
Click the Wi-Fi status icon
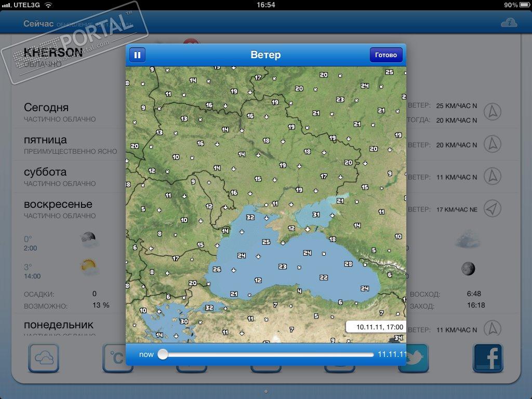(x=49, y=5)
